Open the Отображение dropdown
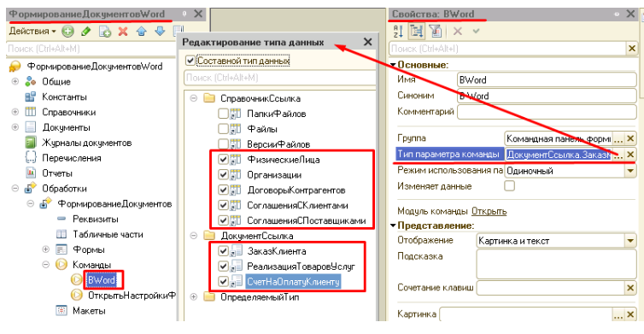This screenshot has height=334, width=644. (x=630, y=240)
